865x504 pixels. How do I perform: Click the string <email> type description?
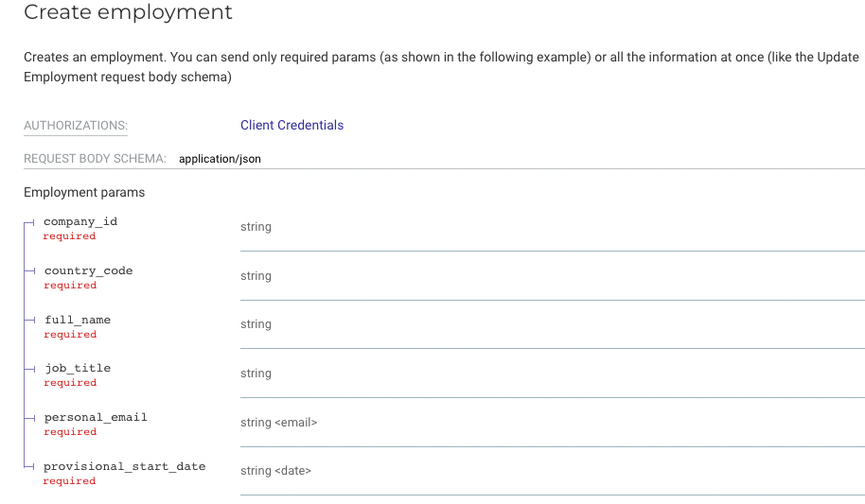[278, 422]
